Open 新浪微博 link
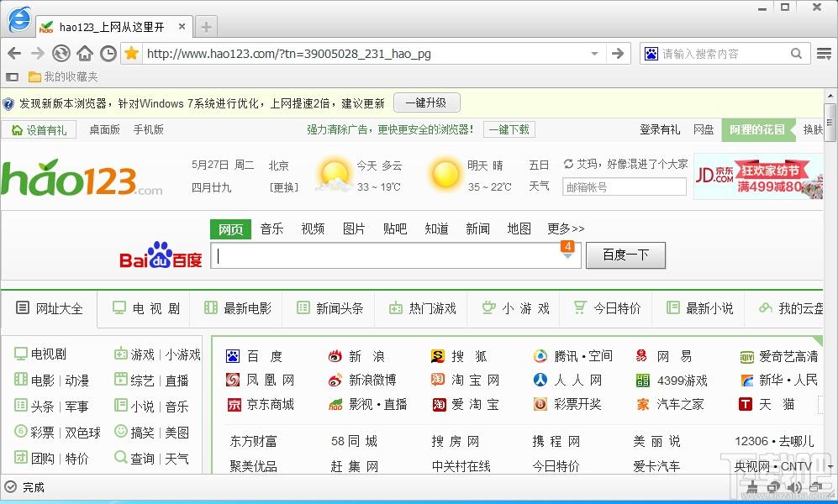838x504 pixels. 362,380
